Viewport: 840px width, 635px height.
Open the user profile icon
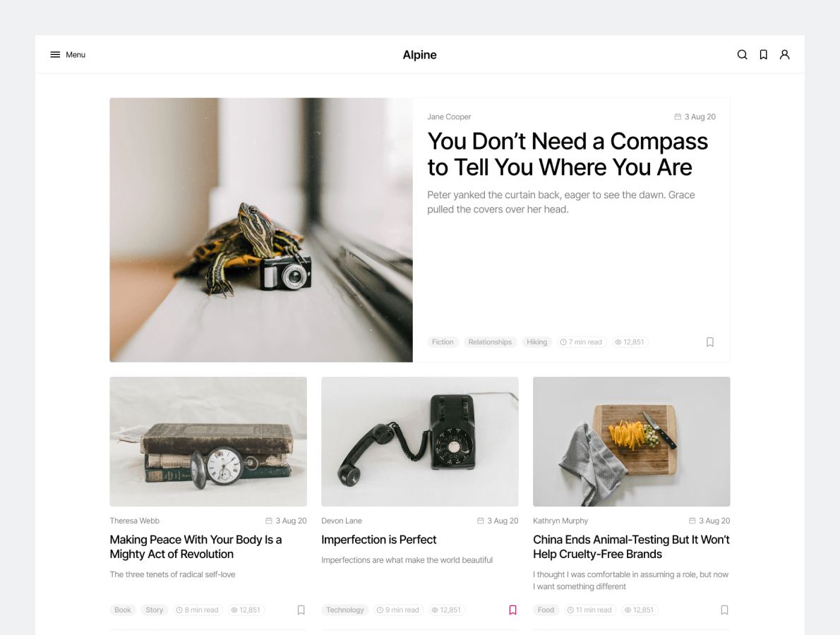(785, 54)
